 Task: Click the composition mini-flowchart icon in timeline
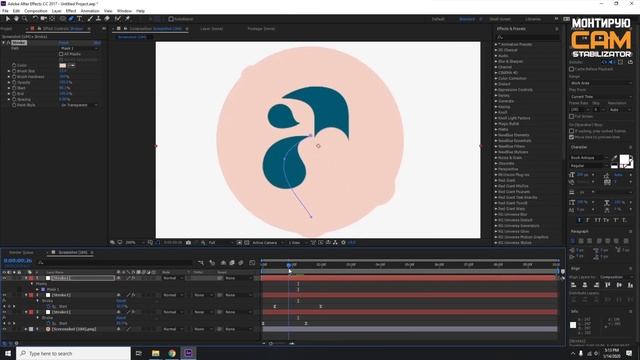pyautogui.click(x=201, y=263)
